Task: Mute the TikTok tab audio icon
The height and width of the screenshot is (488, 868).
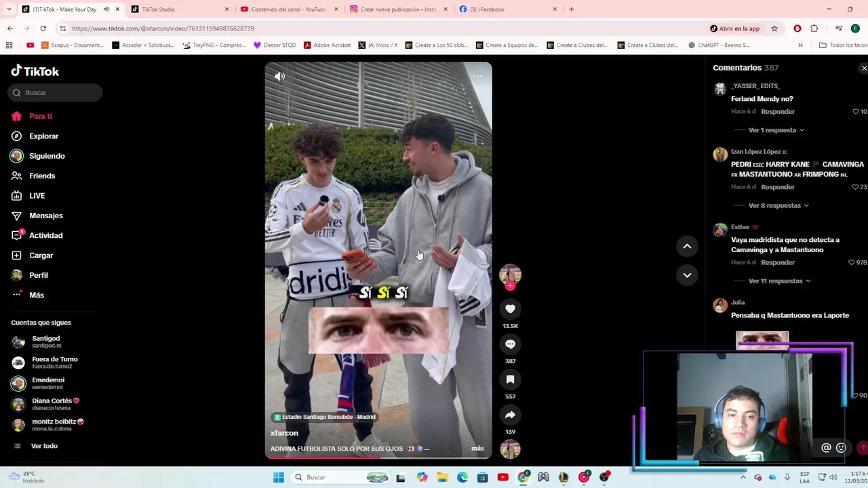Action: (106, 9)
